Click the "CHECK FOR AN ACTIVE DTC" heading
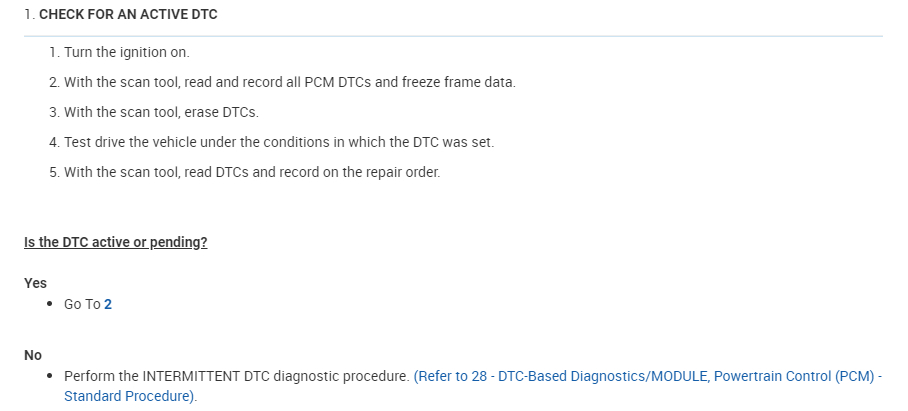Viewport: 908px width, 411px height. (x=128, y=15)
